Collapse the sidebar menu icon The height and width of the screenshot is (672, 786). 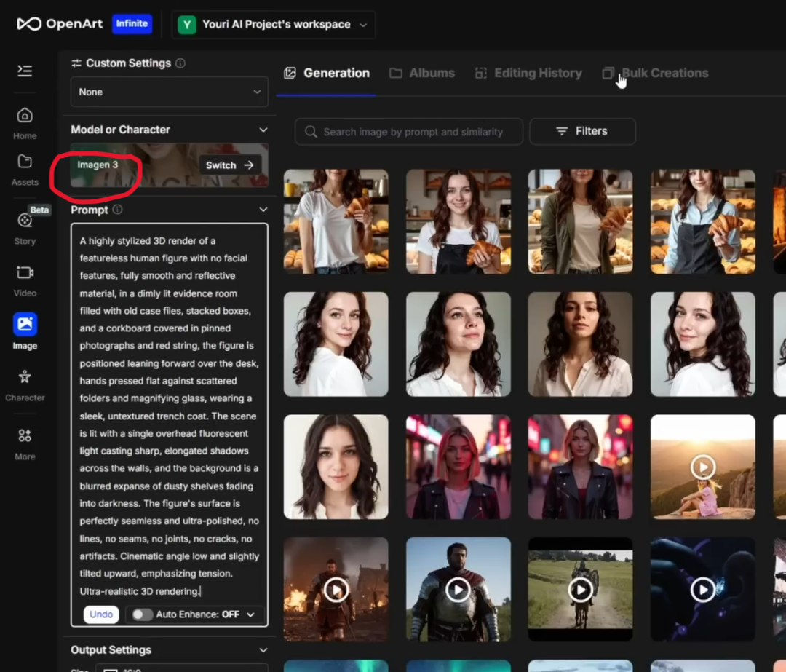[25, 71]
